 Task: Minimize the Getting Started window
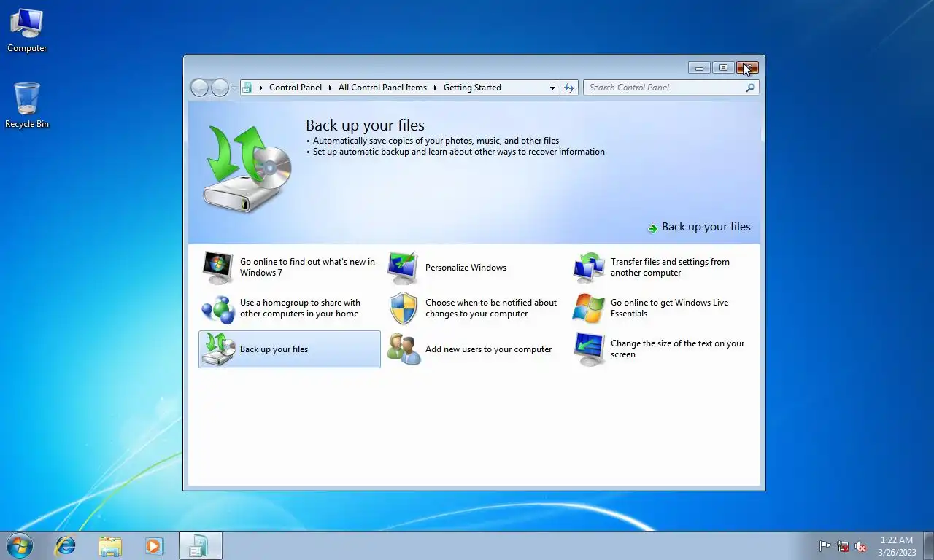(699, 68)
